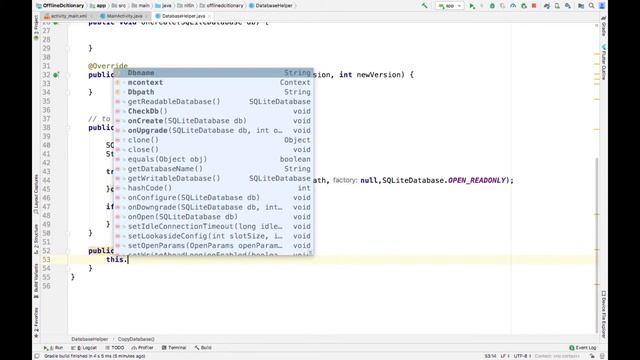
Task: Click the src breadcrumb item
Action: coord(119,6)
